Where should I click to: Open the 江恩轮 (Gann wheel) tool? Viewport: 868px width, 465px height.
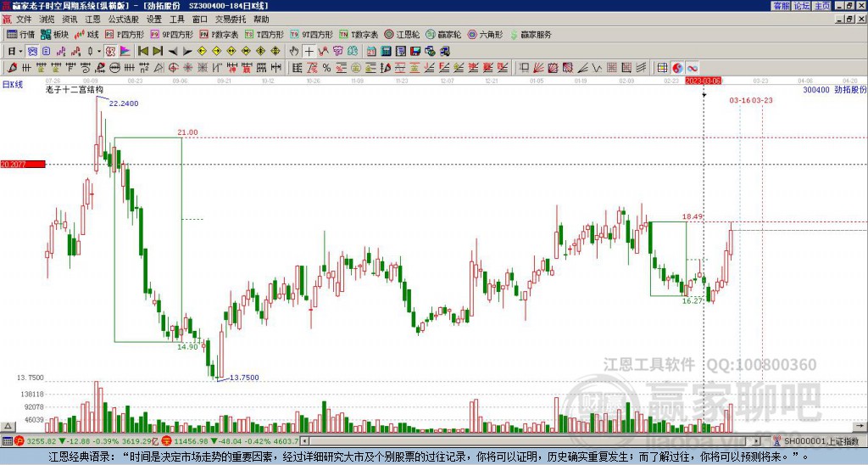(402, 34)
